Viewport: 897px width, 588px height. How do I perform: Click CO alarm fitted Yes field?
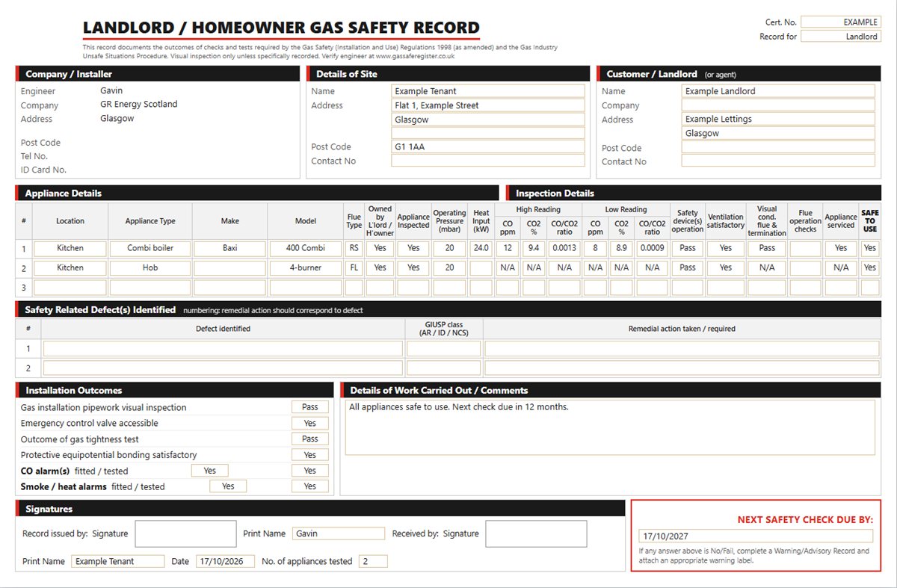[210, 471]
